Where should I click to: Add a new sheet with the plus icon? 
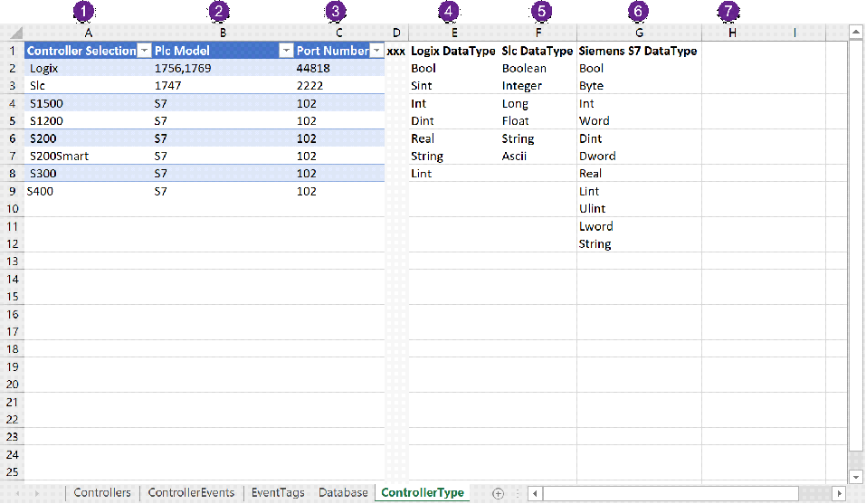[499, 493]
